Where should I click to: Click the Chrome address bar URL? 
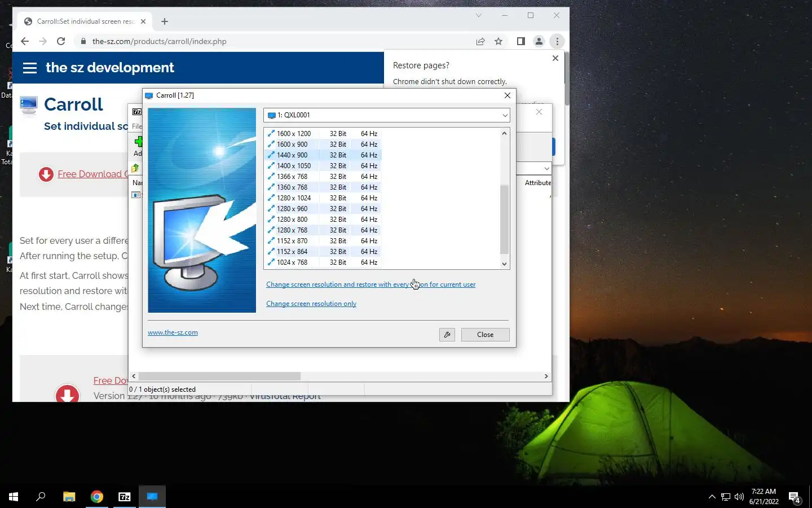160,41
